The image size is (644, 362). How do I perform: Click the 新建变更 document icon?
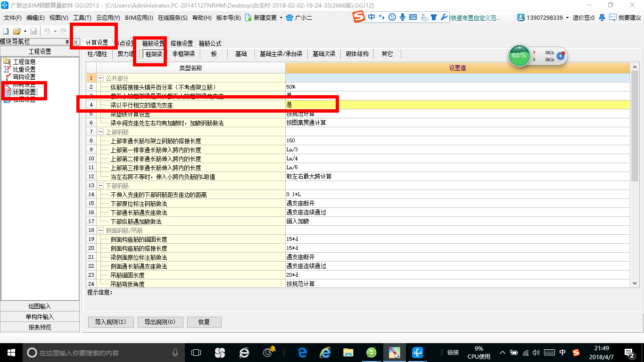(248, 18)
